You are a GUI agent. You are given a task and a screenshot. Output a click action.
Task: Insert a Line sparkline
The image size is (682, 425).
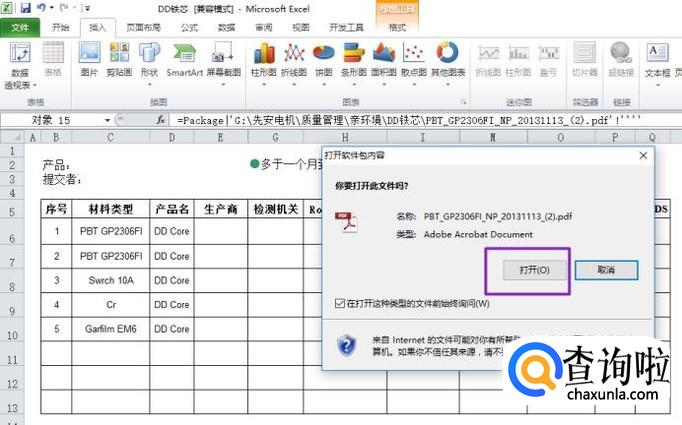[488, 60]
